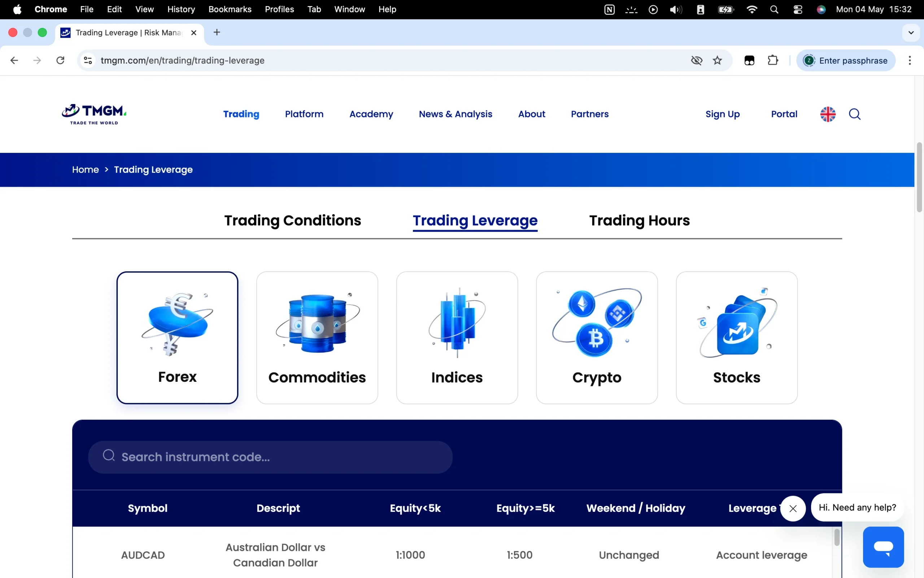
Task: Click the Portal link
Action: (x=784, y=114)
